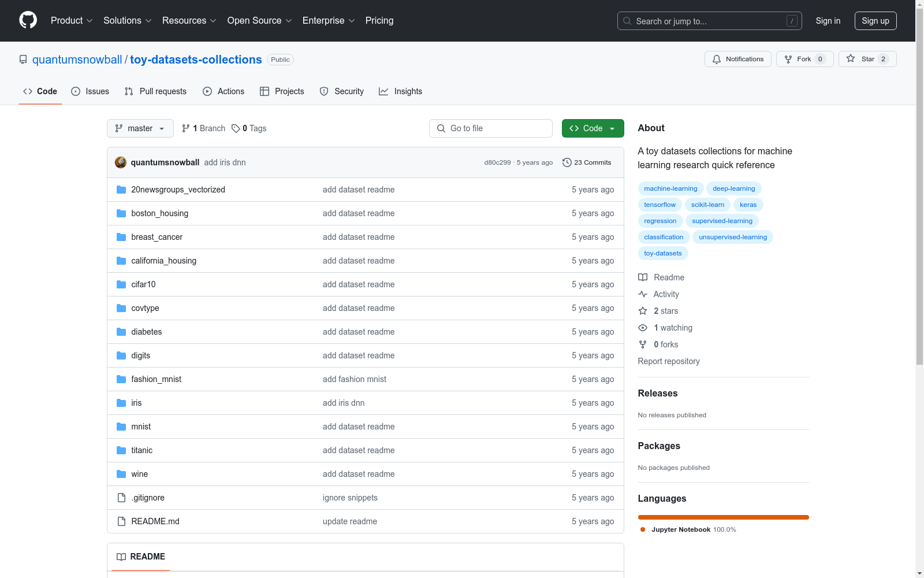The width and height of the screenshot is (924, 578).
Task: Click the folder icon for iris
Action: pyautogui.click(x=121, y=403)
